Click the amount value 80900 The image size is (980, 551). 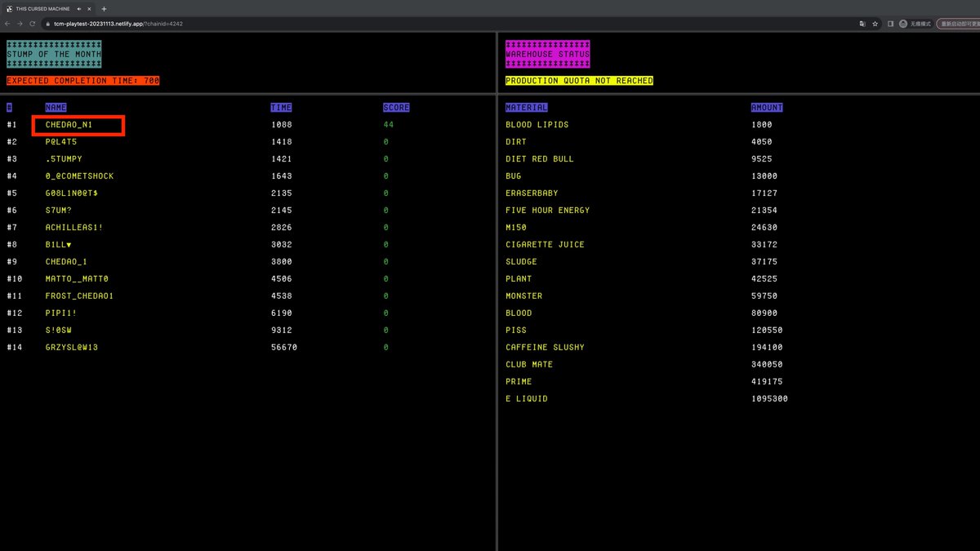coord(764,313)
